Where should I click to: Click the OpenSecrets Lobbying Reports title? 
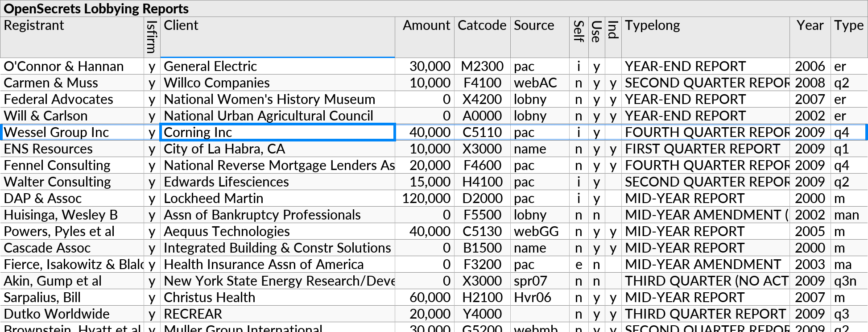pos(96,8)
